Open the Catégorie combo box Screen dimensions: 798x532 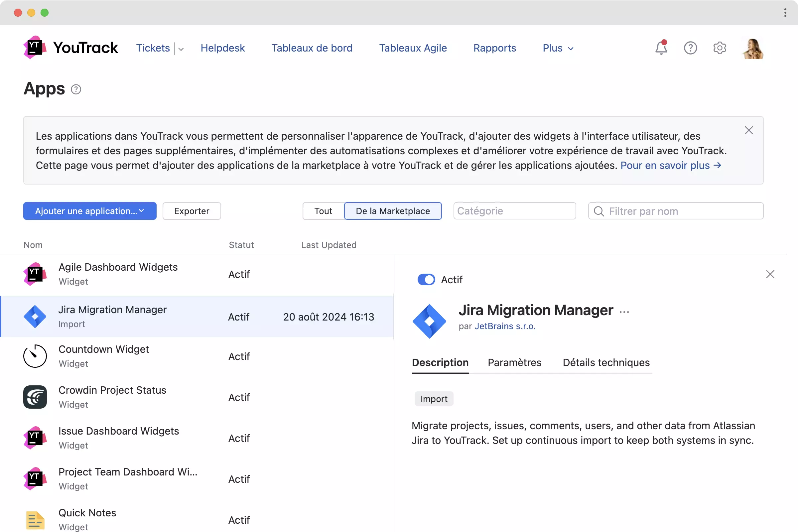514,211
